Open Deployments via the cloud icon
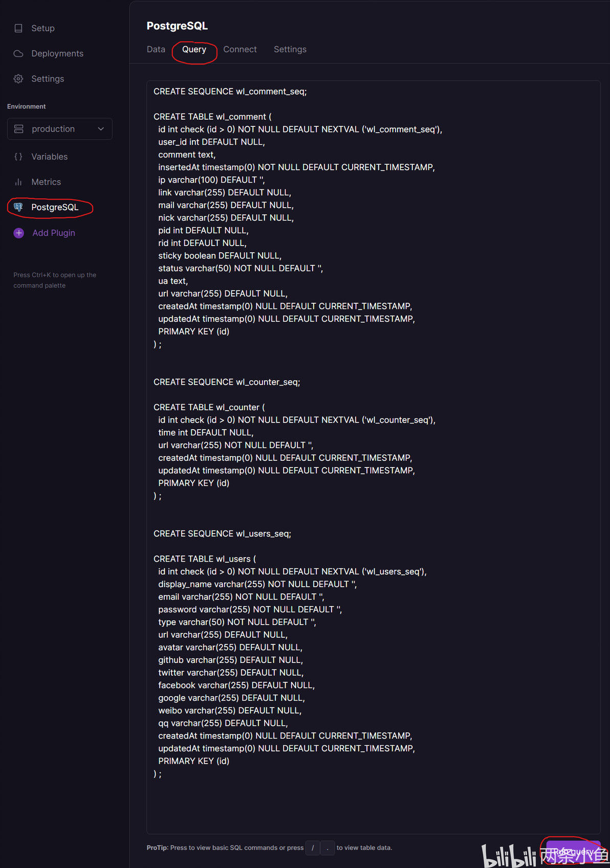 pyautogui.click(x=18, y=54)
